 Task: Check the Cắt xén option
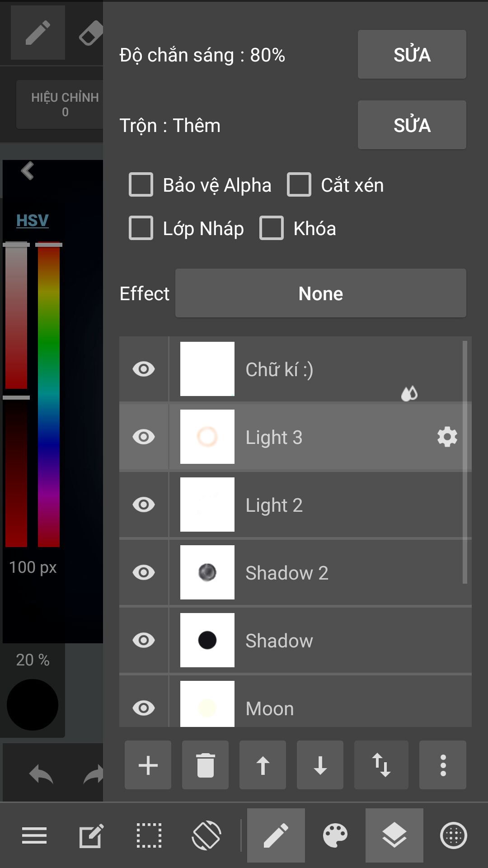coord(299,184)
